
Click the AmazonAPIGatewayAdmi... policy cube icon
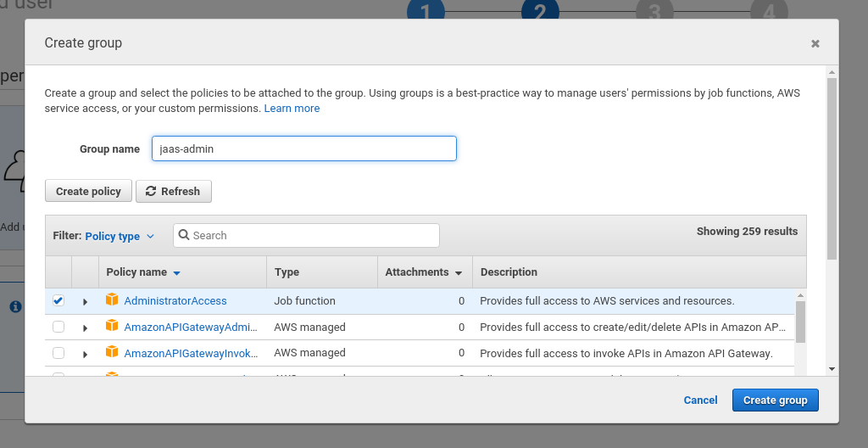[112, 326]
